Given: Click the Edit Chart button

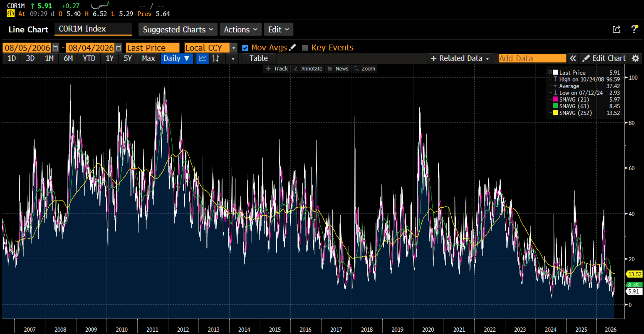Looking at the screenshot, I should 604,58.
